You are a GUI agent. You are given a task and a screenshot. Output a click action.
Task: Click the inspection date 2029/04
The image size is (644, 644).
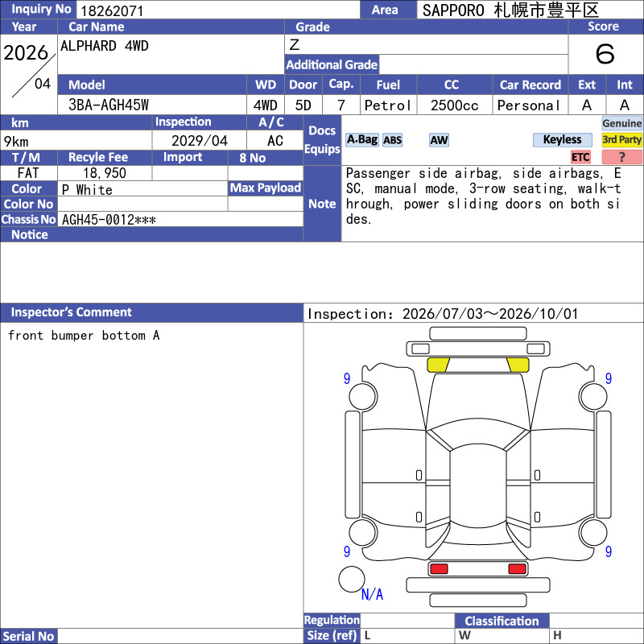[x=199, y=141]
